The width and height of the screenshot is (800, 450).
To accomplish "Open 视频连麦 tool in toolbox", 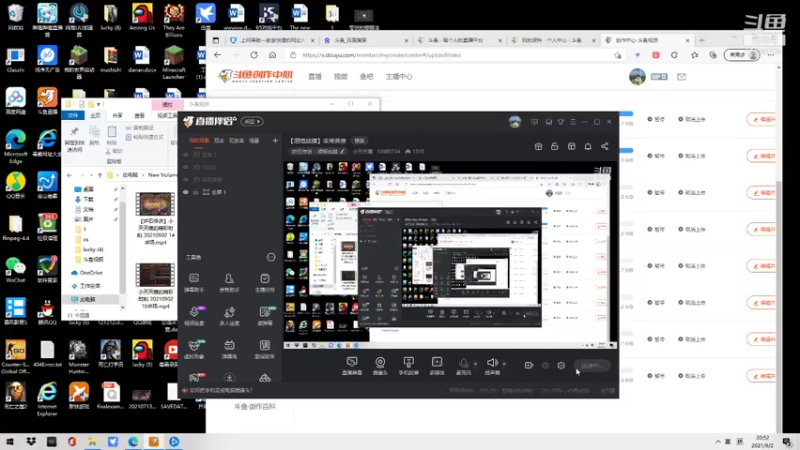I will click(x=194, y=316).
